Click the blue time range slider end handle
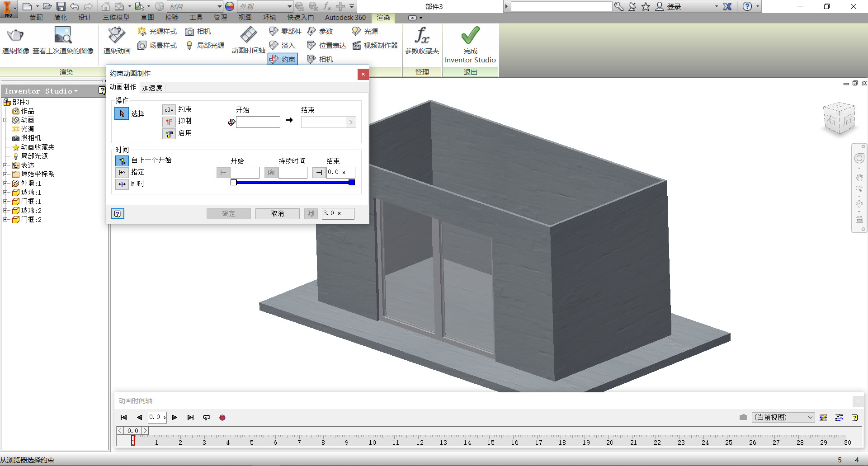The width and height of the screenshot is (868, 466). click(352, 182)
